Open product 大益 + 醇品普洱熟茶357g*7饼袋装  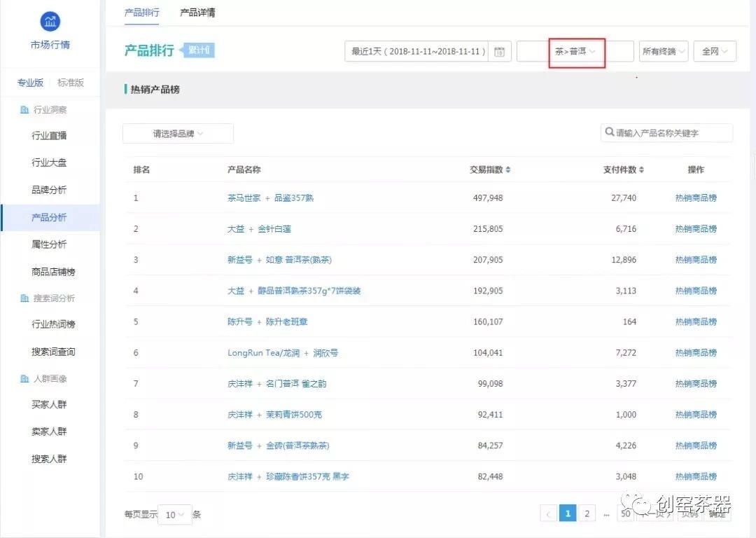[294, 291]
